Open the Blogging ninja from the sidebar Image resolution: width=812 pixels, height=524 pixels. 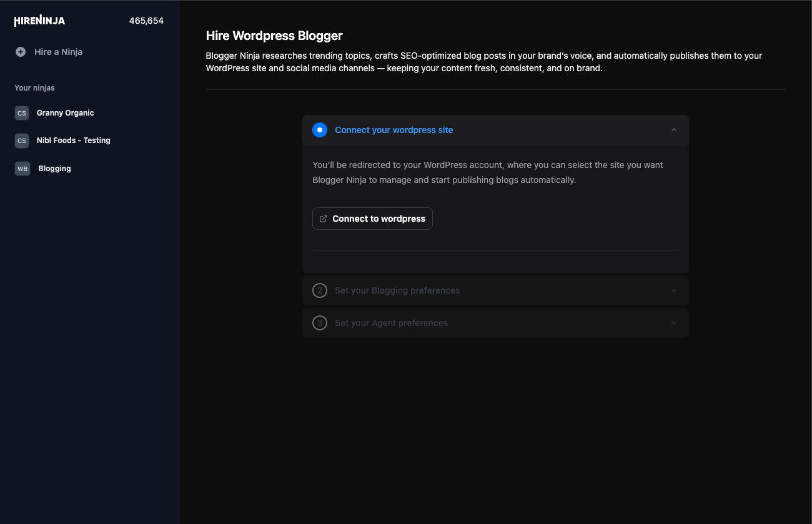point(54,168)
